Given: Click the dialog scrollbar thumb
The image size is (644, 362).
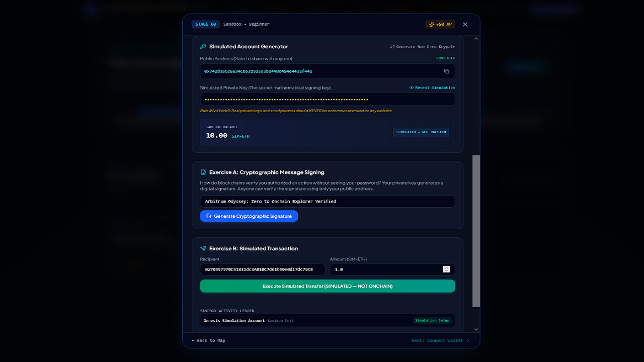Looking at the screenshot, I should pyautogui.click(x=476, y=231).
